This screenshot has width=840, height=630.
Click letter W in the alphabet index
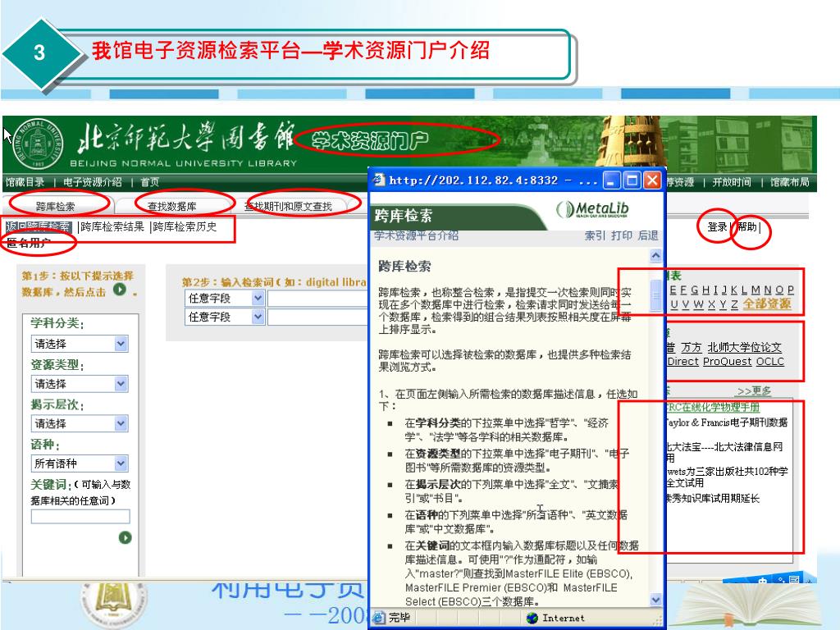pos(699,304)
